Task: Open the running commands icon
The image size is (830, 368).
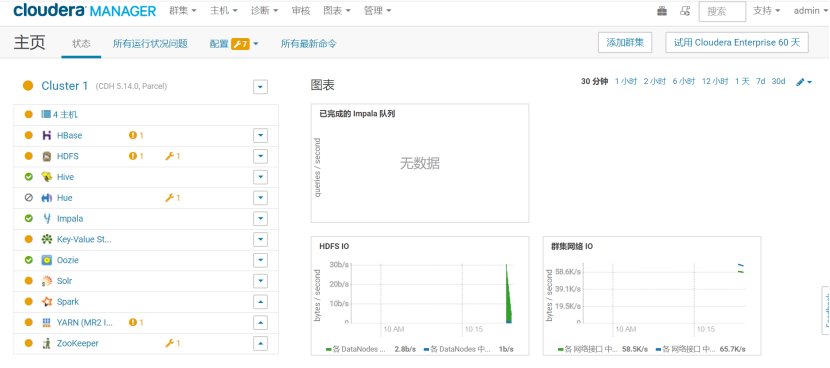Action: (x=685, y=11)
